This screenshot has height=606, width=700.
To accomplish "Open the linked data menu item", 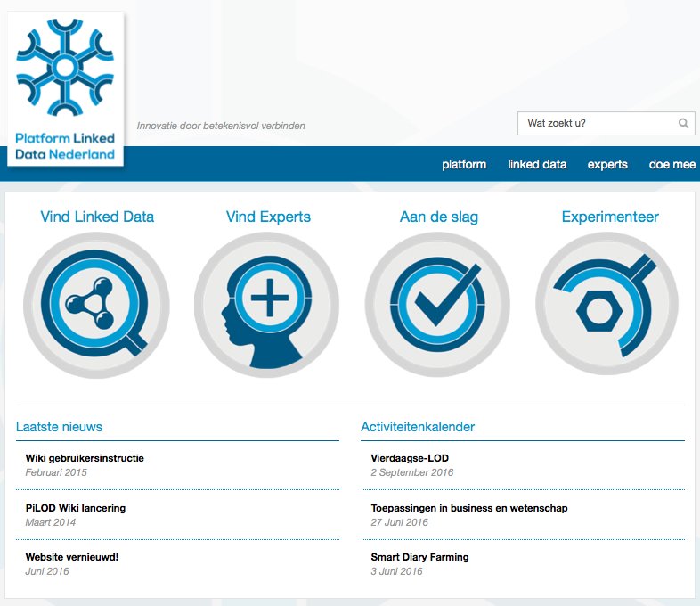I will (537, 164).
